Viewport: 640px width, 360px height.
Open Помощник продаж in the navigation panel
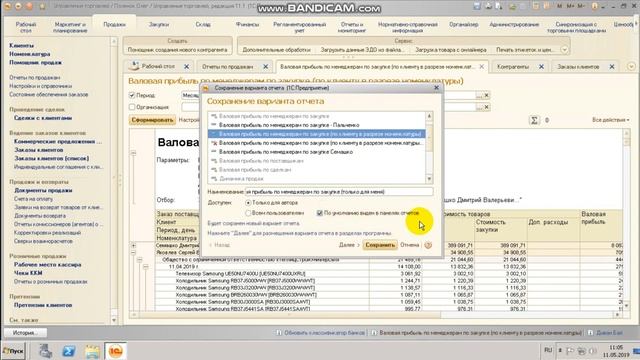(x=36, y=62)
